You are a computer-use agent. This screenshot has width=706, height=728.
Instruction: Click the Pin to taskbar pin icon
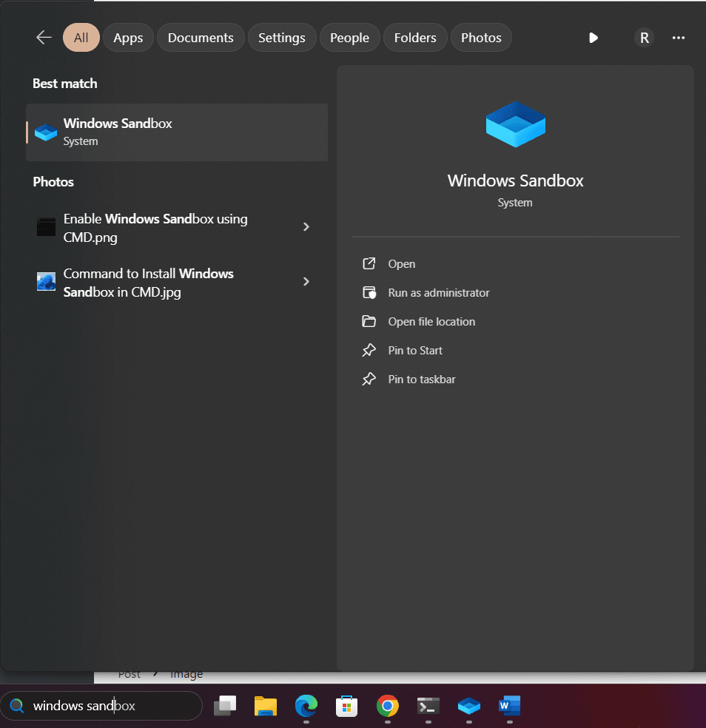point(369,380)
